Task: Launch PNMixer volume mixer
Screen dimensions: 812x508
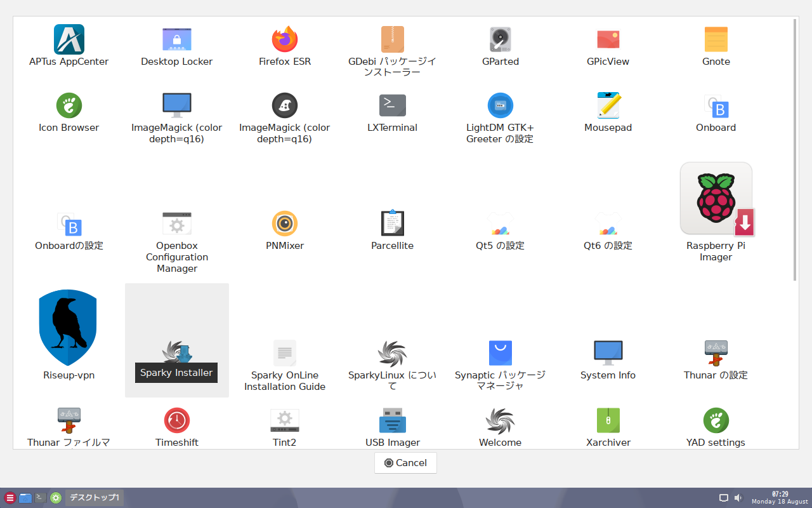Action: pos(285,230)
